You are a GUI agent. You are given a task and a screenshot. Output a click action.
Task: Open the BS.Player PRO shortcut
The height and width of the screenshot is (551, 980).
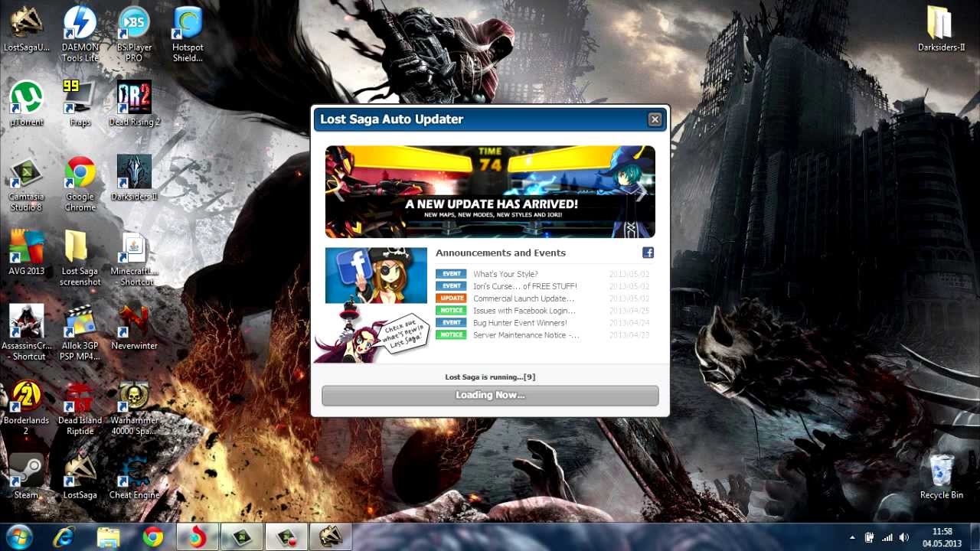coord(134,34)
